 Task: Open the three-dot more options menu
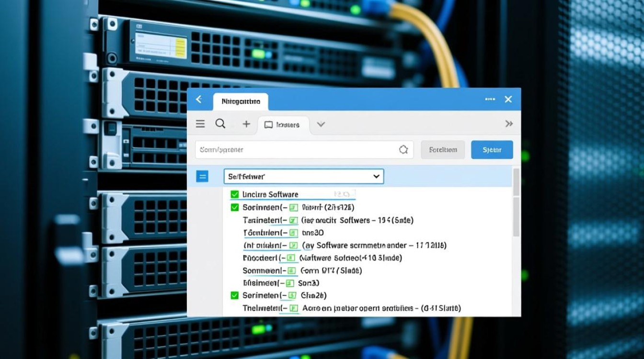(x=490, y=99)
